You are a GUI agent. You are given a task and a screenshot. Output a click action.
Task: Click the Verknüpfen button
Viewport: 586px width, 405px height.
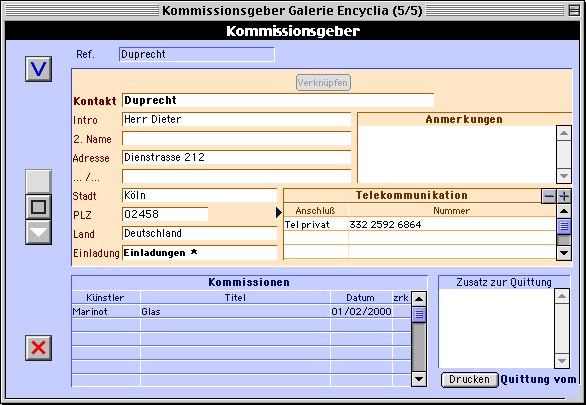coord(323,83)
